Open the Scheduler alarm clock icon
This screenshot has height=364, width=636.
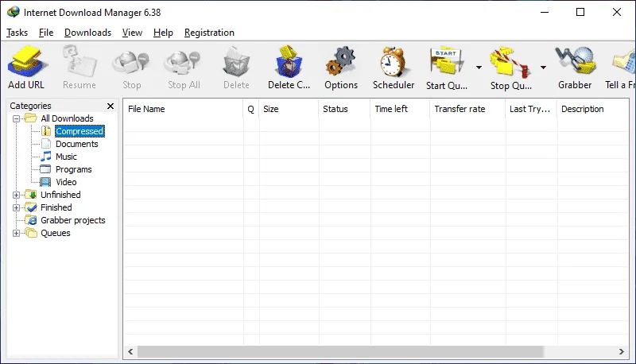393,62
